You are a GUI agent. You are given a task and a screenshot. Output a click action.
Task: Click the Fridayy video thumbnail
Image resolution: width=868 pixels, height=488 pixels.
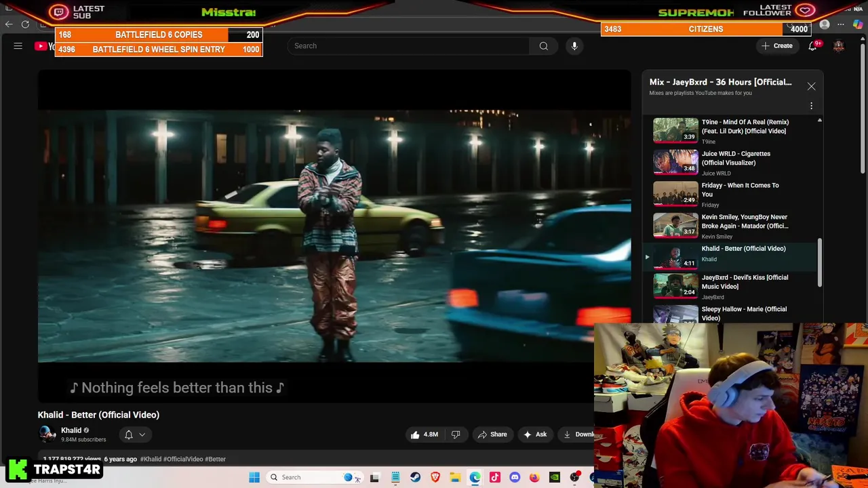[x=675, y=194]
